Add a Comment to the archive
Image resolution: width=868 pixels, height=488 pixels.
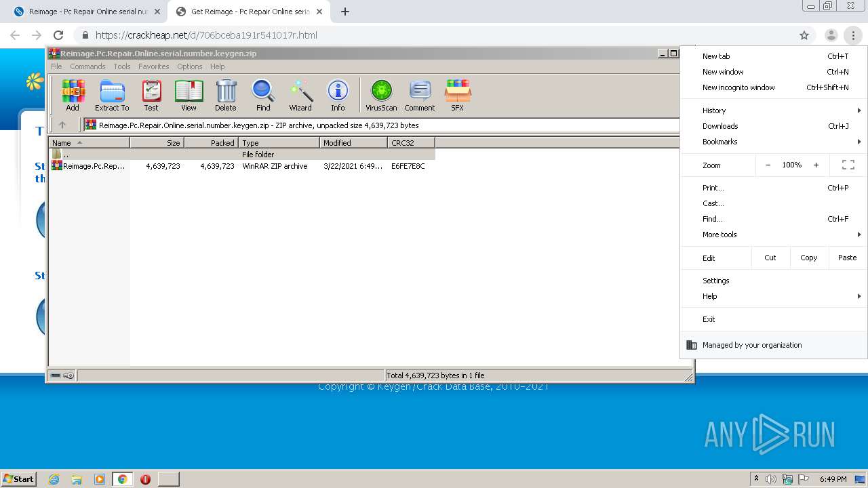(x=420, y=95)
